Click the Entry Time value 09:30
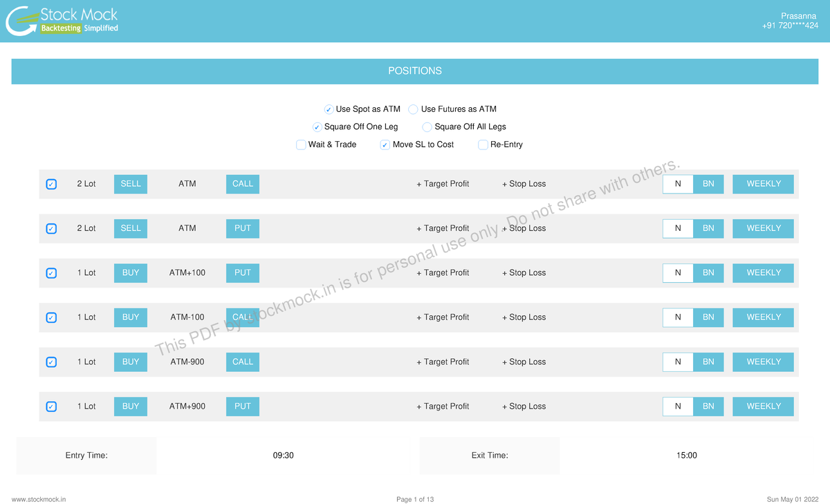Image resolution: width=830 pixels, height=504 pixels. click(x=284, y=455)
